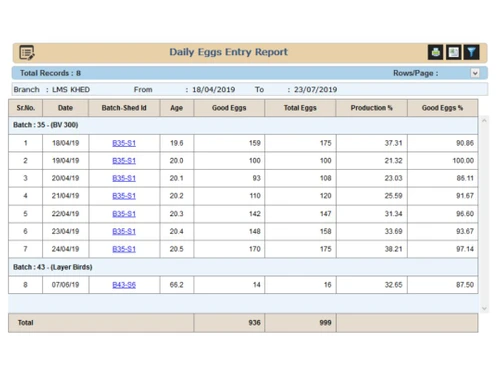The image size is (500, 375).
Task: Select the 'Batch : 43 - (Layer Birds)' group row
Action: point(243,267)
